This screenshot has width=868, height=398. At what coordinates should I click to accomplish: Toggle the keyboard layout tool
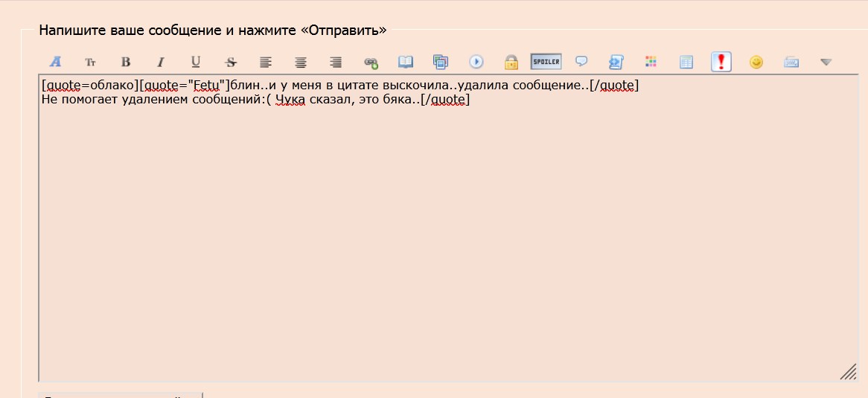click(791, 62)
